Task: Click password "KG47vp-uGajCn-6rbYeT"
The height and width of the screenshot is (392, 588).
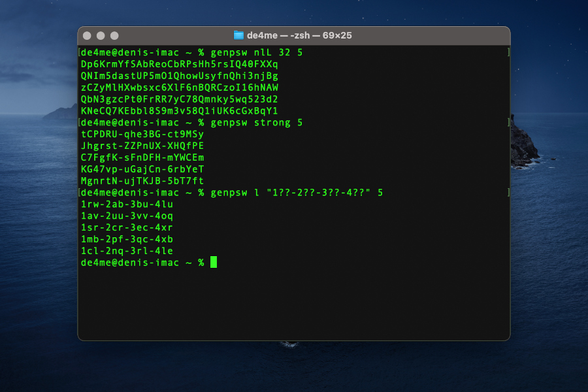Action: pos(142,169)
